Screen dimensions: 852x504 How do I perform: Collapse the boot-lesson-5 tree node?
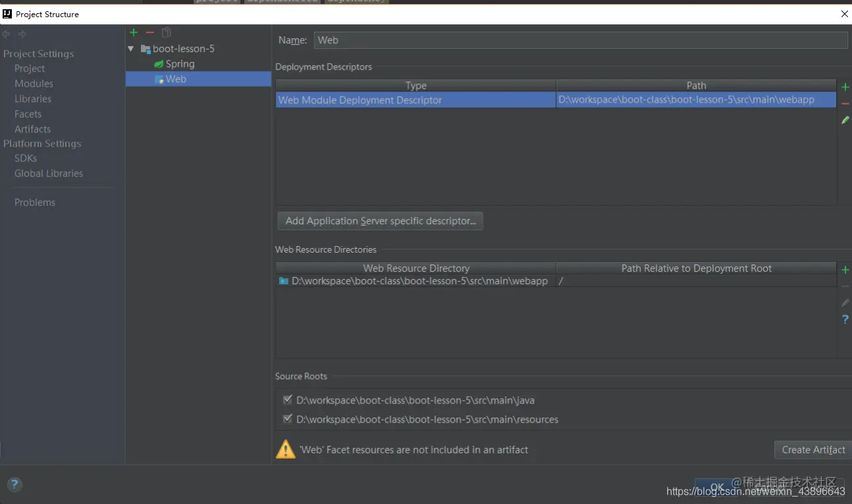coord(131,49)
